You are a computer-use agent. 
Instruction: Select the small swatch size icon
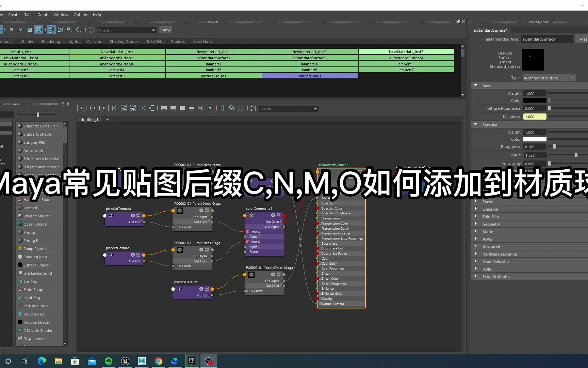coord(11,30)
